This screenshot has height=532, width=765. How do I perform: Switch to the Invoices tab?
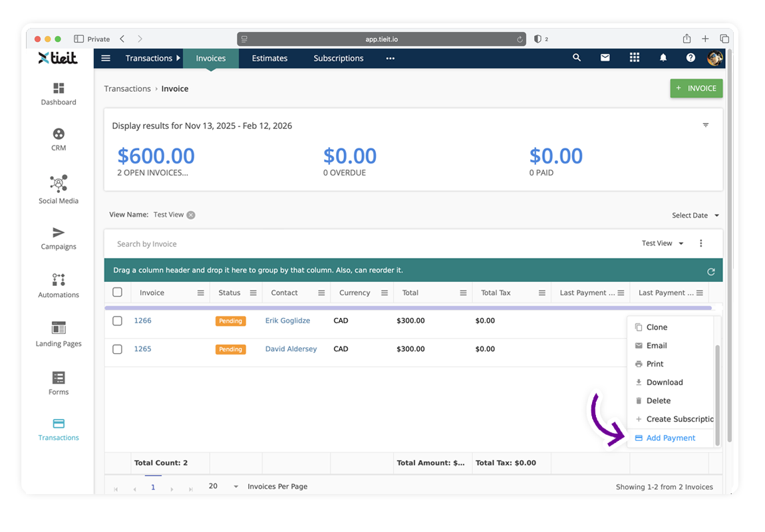click(211, 58)
